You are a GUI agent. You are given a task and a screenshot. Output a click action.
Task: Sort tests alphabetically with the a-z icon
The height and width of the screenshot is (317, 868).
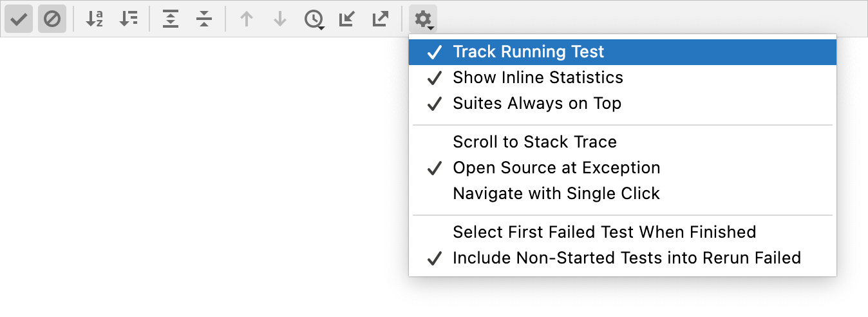pos(95,19)
